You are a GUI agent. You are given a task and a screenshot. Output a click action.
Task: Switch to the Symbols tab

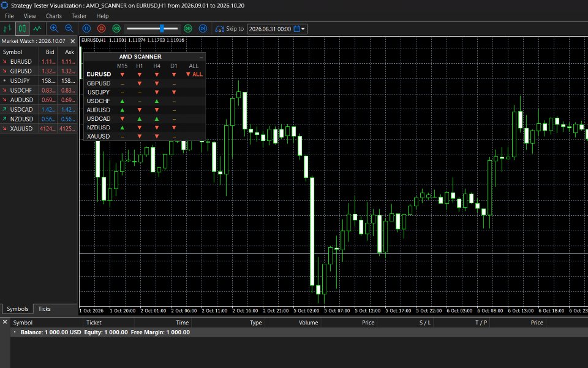tap(17, 309)
